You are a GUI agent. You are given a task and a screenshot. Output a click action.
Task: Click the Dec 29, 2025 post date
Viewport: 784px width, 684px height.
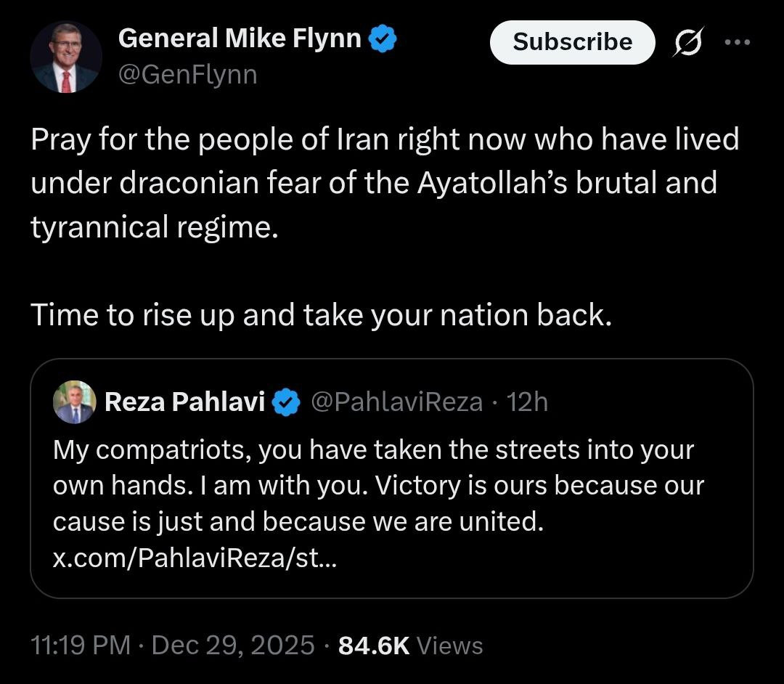pos(233,645)
